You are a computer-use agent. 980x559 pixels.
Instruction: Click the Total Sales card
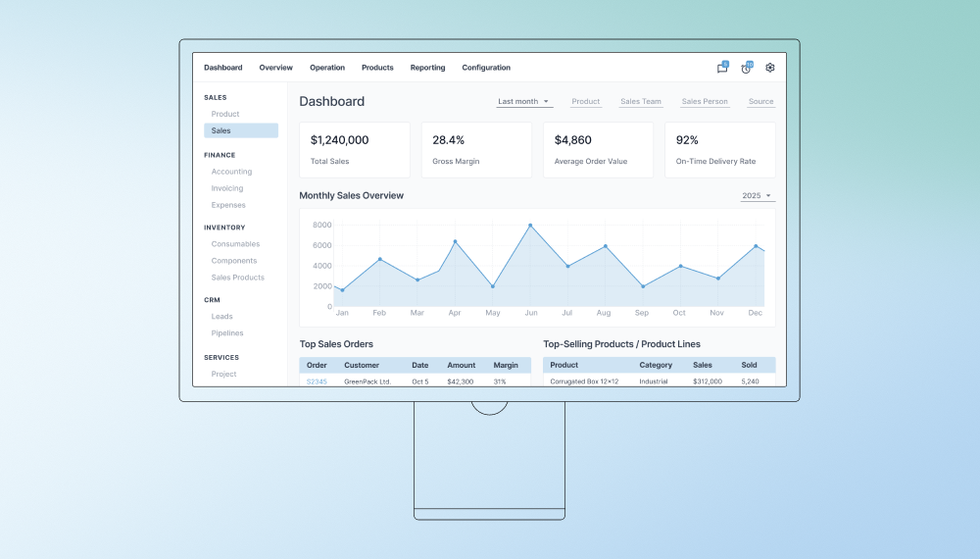click(354, 150)
